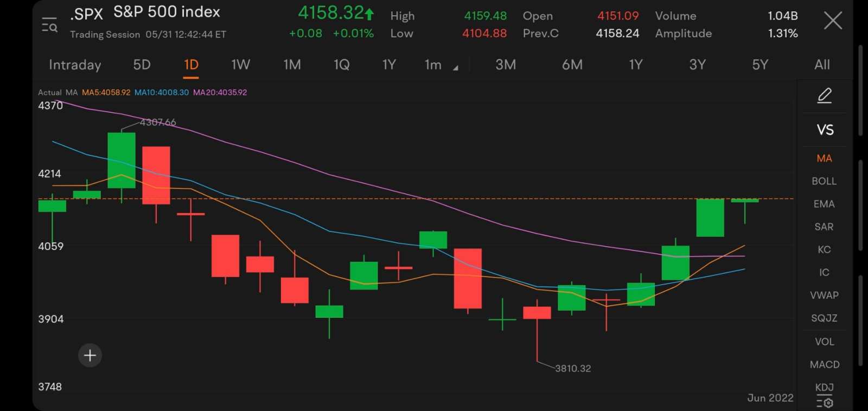Toggle the IC indicator
Image resolution: width=868 pixels, height=411 pixels.
coord(824,272)
